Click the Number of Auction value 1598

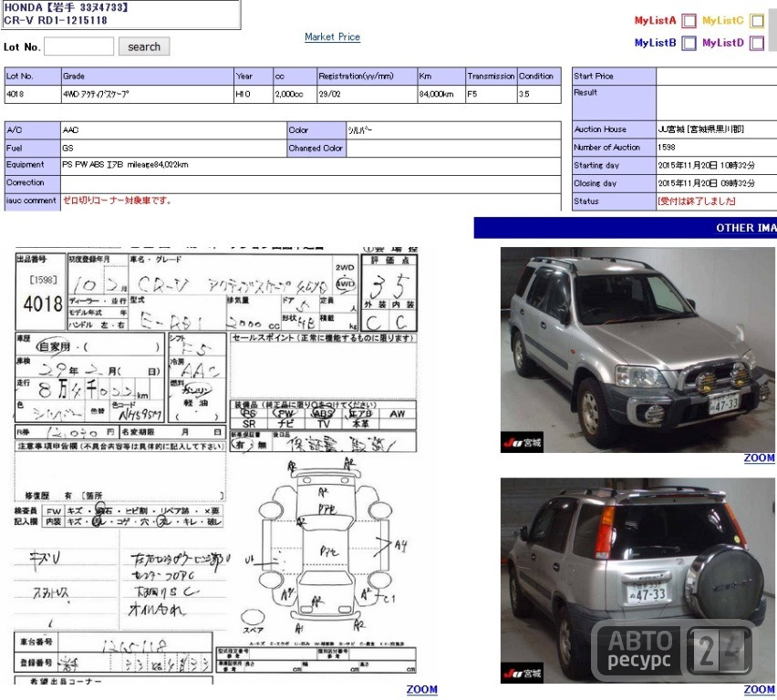667,147
